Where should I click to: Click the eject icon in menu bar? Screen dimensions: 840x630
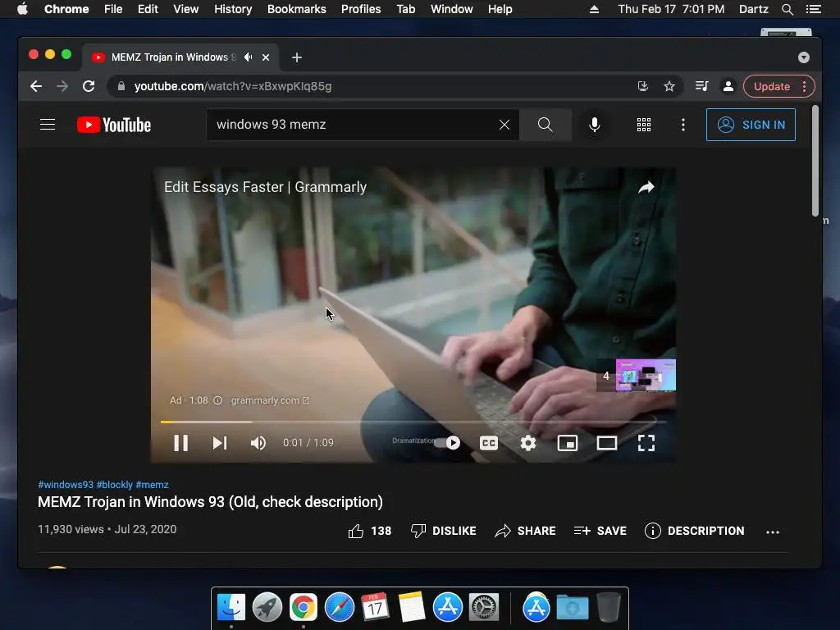click(x=594, y=9)
